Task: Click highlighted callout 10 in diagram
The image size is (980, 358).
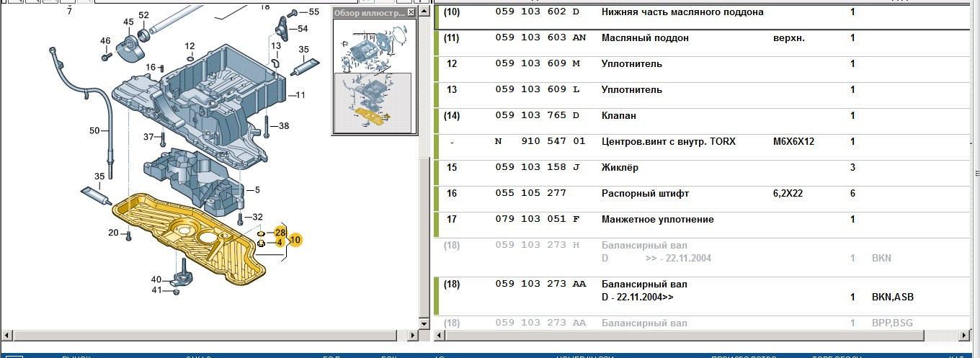Action: pyautogui.click(x=295, y=239)
